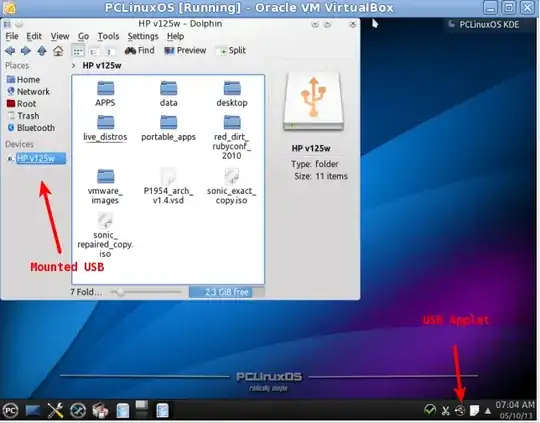Go back with the Dolphin back arrow
Screen dimensions: 540x423
10,51
